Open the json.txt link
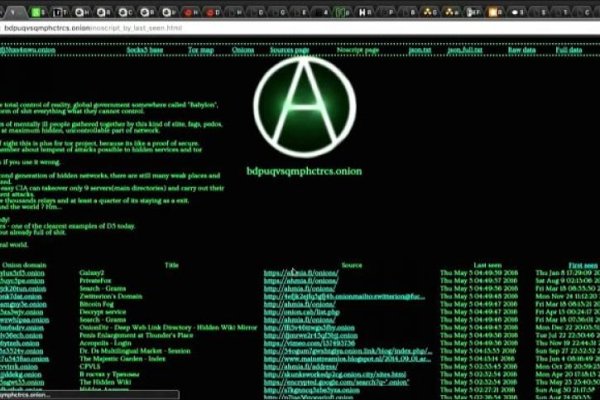 420,50
